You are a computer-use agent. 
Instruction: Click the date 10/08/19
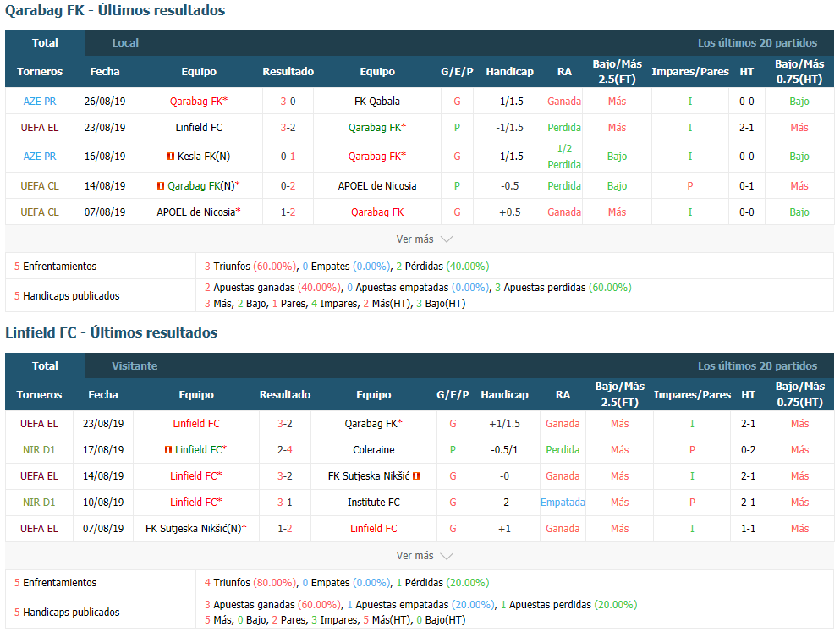pos(103,503)
